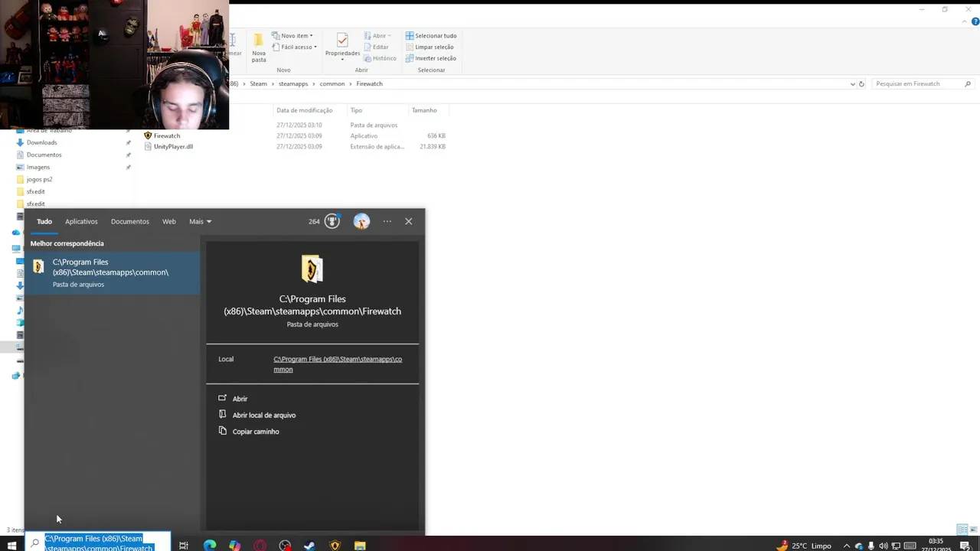980x551 pixels.
Task: Click the user profile avatar in search
Action: click(361, 221)
